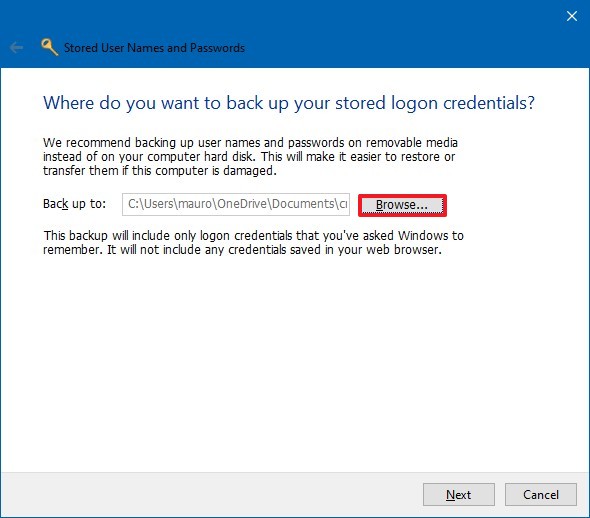This screenshot has height=518, width=590.
Task: Focus the backup path input field
Action: tap(236, 204)
